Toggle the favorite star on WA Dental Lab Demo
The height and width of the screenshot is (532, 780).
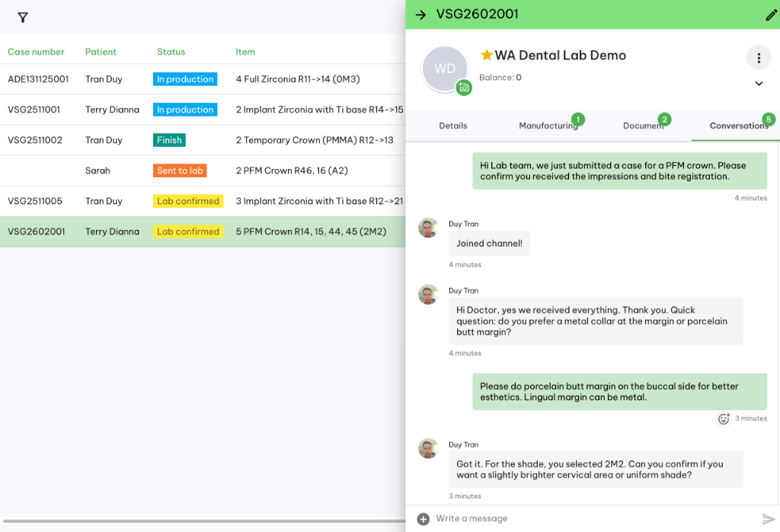click(x=488, y=55)
